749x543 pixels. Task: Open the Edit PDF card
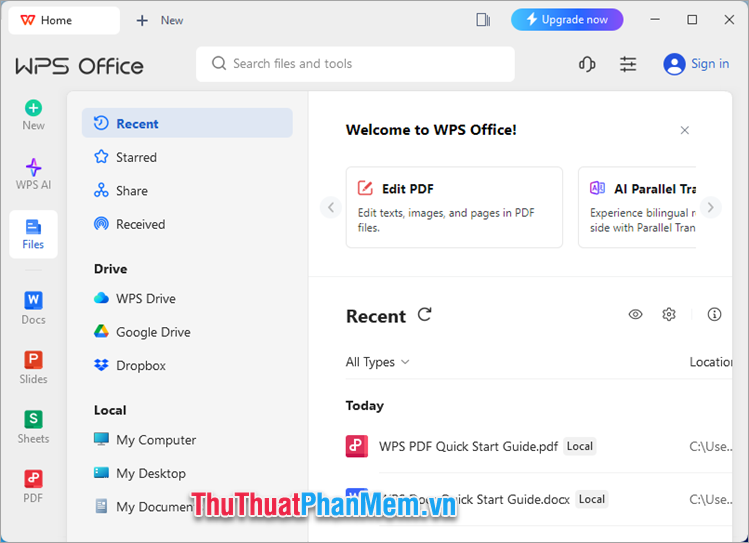coord(454,207)
